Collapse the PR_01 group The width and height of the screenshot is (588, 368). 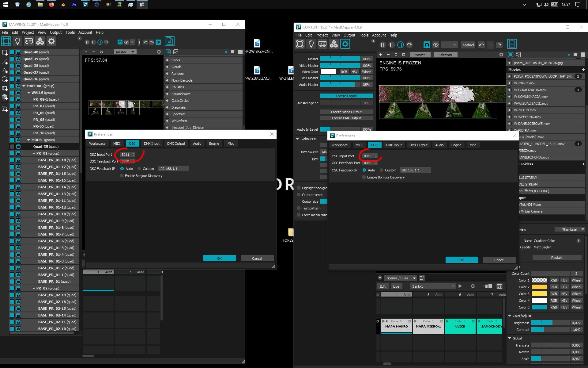(x=34, y=153)
